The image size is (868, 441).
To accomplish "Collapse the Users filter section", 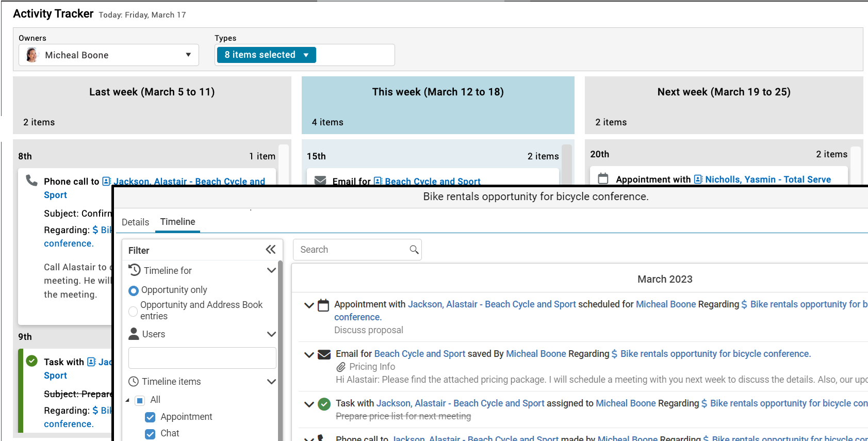I will 271,334.
